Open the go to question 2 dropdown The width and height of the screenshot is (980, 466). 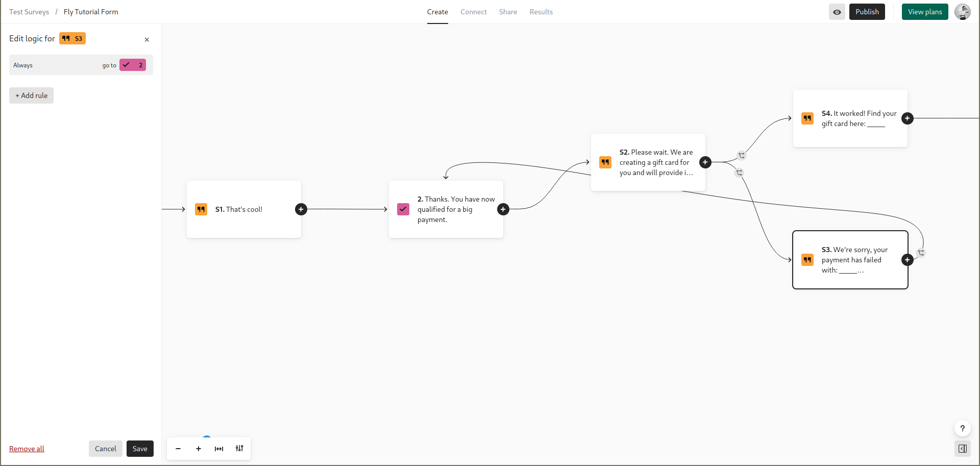[x=133, y=65]
